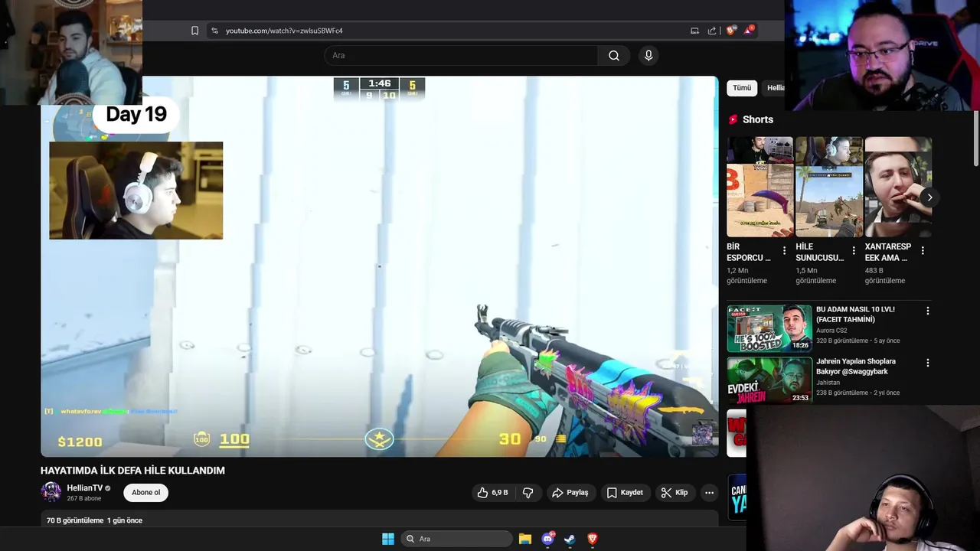The height and width of the screenshot is (551, 980).
Task: Like the video with thumbs up 6,9 B
Action: 492,493
